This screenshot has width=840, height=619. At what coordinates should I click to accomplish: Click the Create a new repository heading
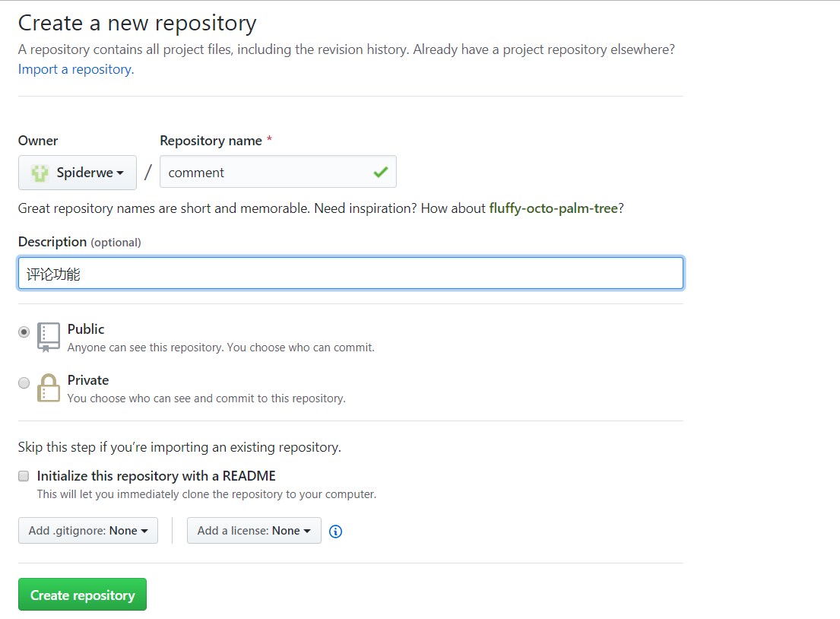point(137,23)
